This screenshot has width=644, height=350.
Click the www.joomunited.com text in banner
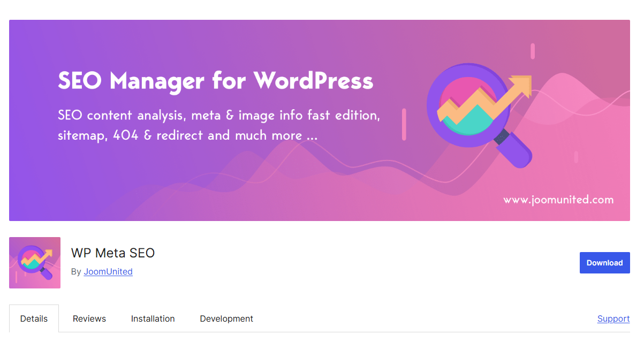(558, 200)
